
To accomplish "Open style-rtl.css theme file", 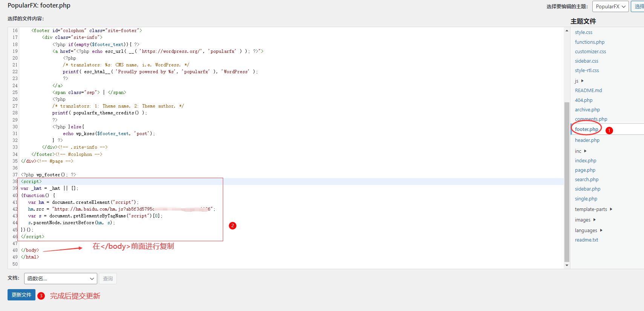I will [x=587, y=70].
